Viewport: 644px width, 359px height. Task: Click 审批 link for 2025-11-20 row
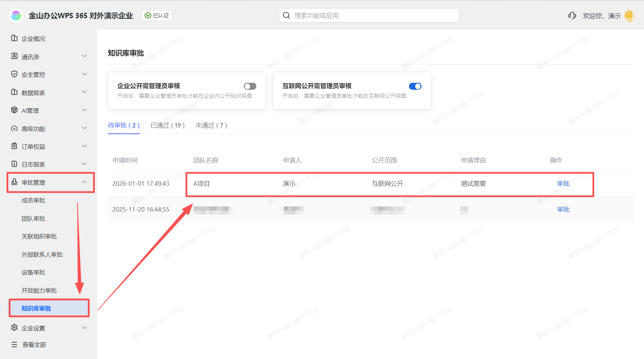[x=563, y=210]
